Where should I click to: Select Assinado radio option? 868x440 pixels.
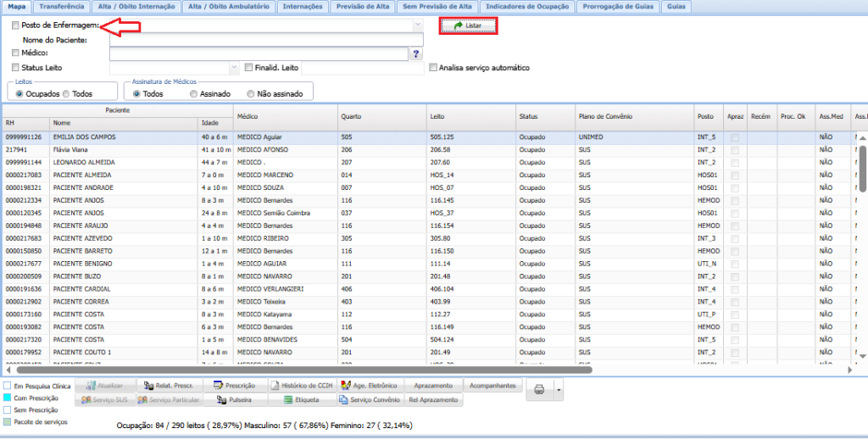pyautogui.click(x=193, y=94)
